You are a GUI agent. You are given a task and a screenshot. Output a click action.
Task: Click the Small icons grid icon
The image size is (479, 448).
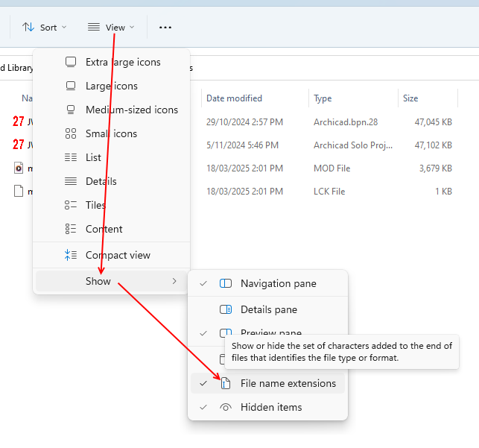coord(71,133)
